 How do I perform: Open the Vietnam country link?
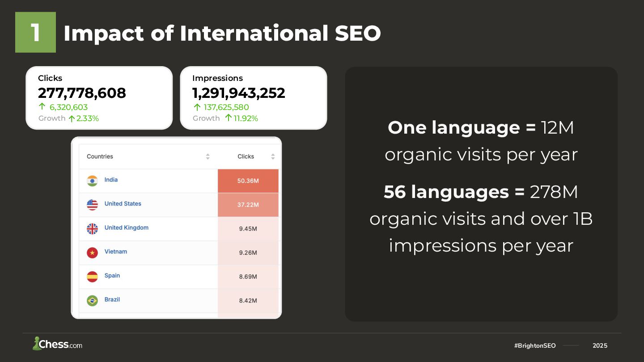click(115, 252)
